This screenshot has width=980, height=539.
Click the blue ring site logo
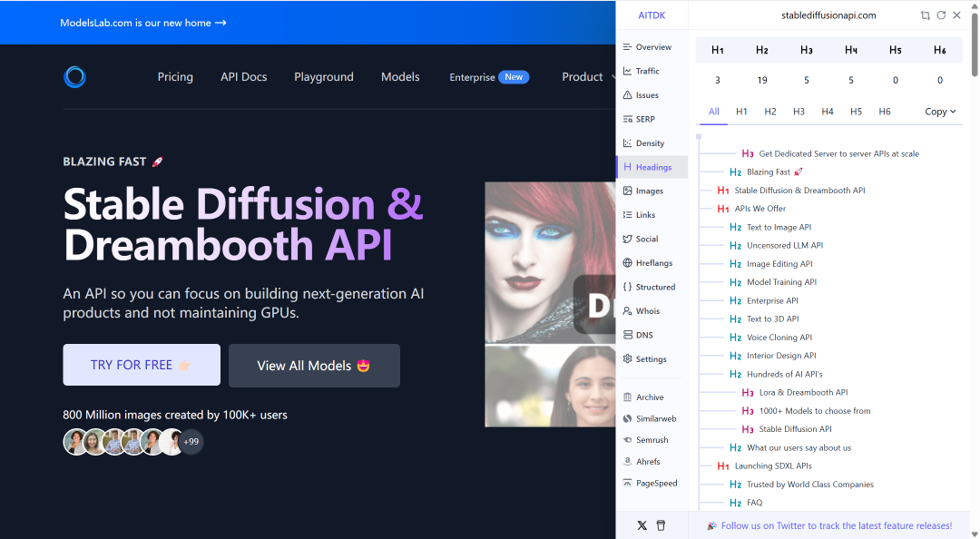(75, 77)
